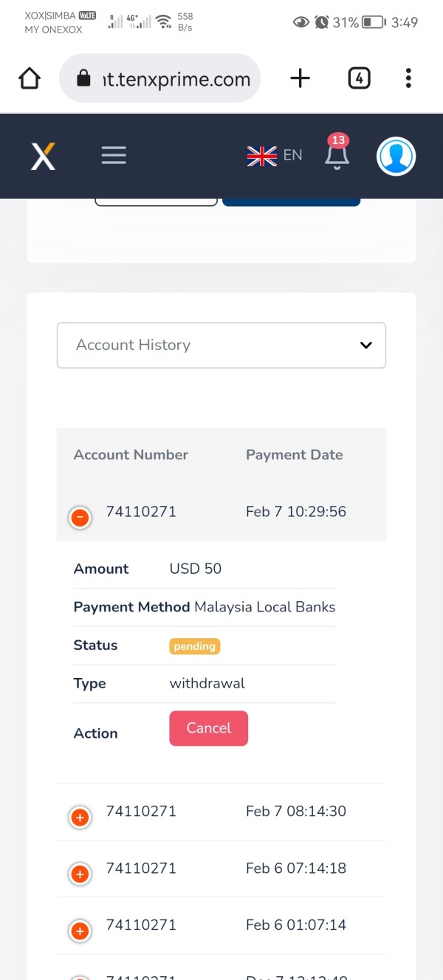Show open tabs switcher
This screenshot has width=443, height=980.
(359, 78)
